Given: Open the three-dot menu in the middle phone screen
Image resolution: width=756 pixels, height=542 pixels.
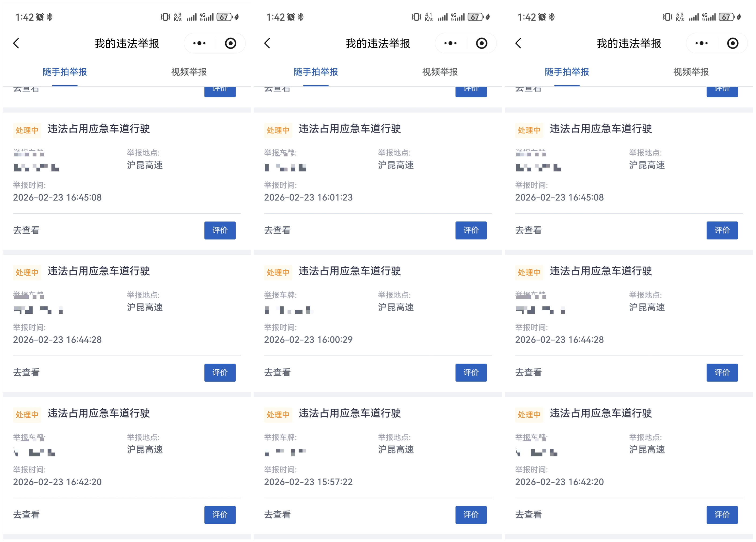Looking at the screenshot, I should pyautogui.click(x=450, y=43).
